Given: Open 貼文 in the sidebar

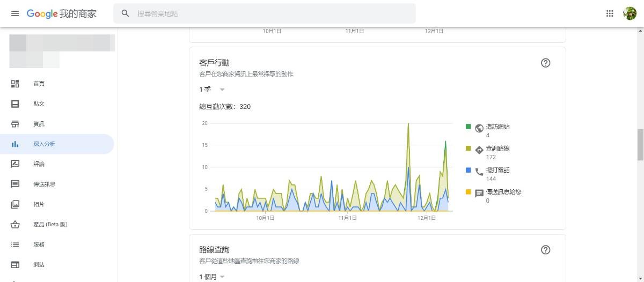Looking at the screenshot, I should tap(39, 104).
